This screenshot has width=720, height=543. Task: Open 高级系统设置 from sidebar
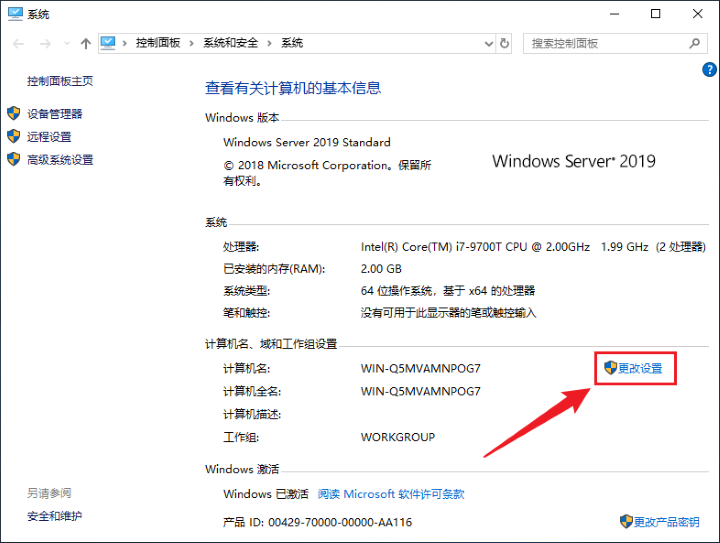point(60,160)
